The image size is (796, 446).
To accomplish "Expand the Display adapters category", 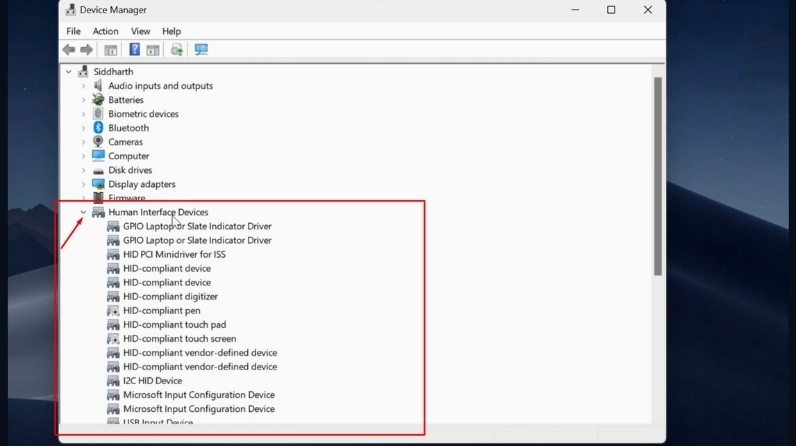I will 83,184.
